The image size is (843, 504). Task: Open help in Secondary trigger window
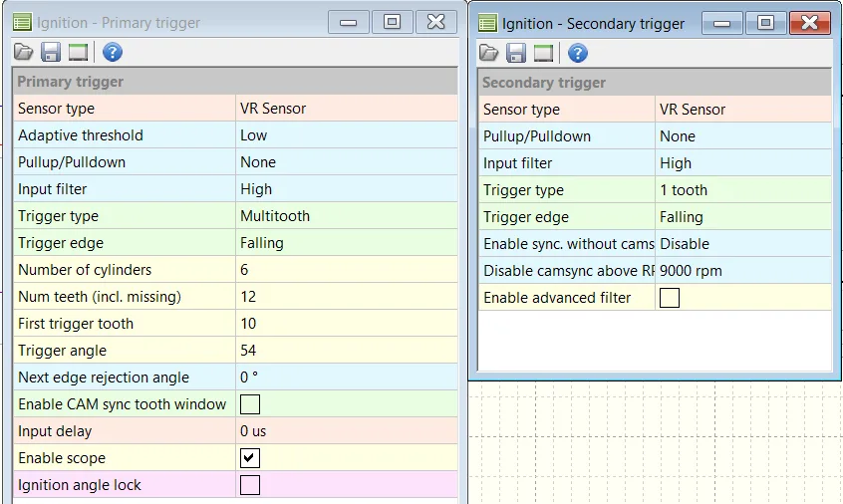point(577,53)
